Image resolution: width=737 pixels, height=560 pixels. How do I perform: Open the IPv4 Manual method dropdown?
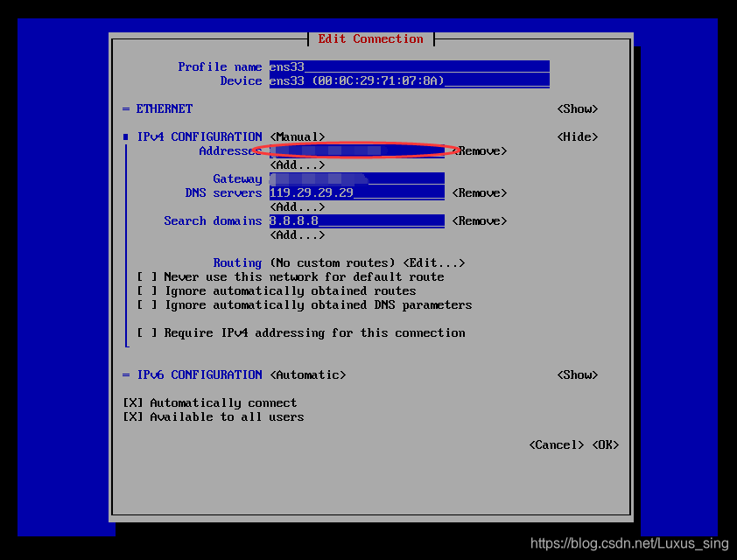click(x=297, y=136)
